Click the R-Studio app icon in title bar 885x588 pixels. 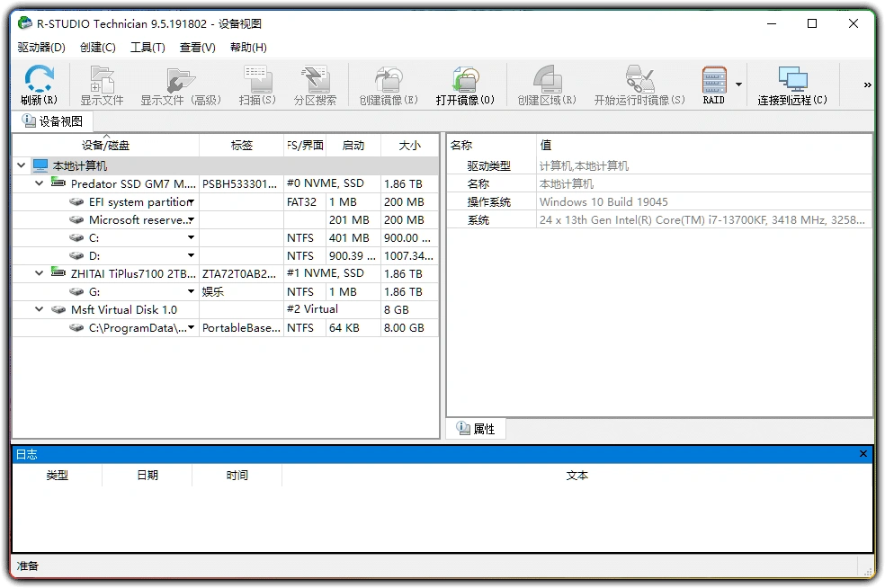25,23
